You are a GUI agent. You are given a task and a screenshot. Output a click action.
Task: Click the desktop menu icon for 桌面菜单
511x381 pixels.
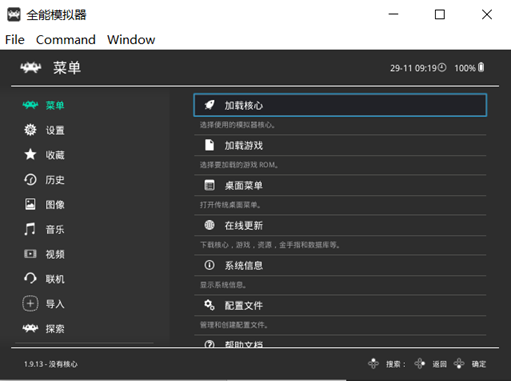pyautogui.click(x=209, y=185)
